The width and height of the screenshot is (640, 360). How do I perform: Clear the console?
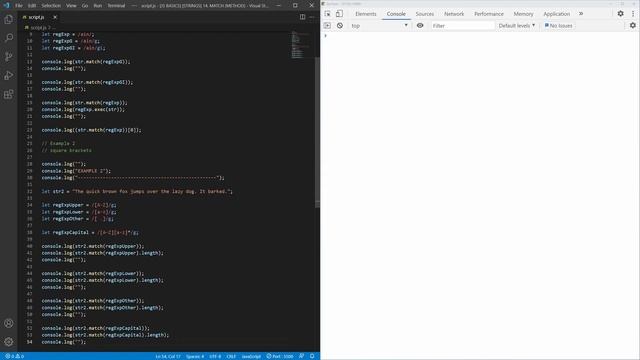340,26
